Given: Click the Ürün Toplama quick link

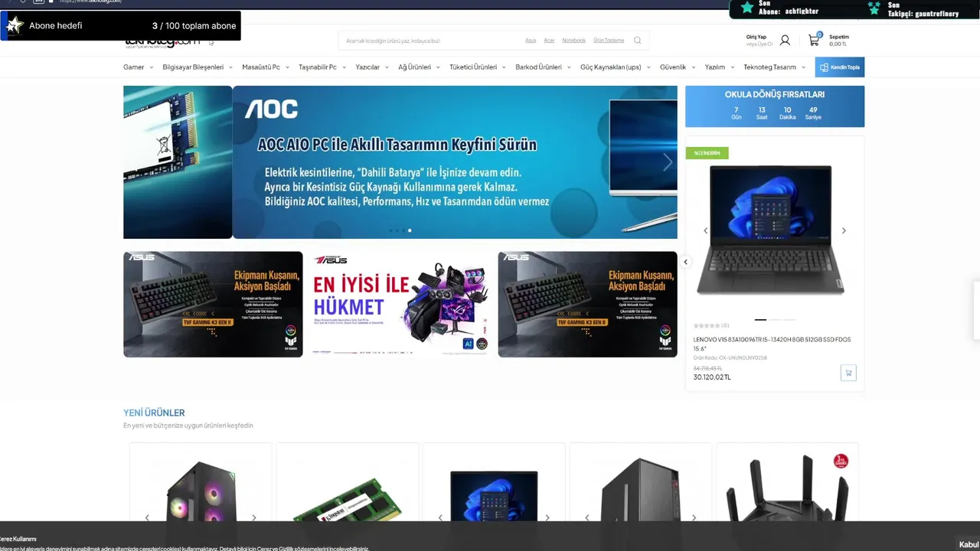Looking at the screenshot, I should point(609,41).
